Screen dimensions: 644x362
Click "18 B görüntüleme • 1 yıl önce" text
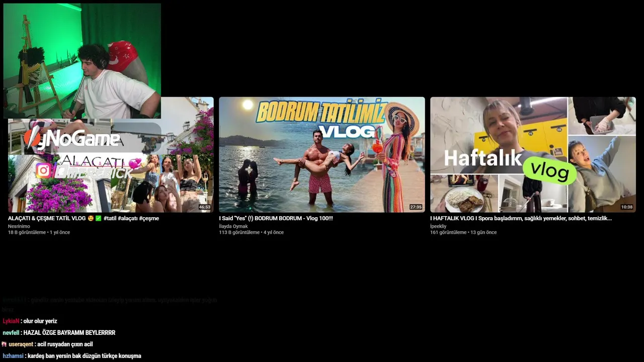(39, 232)
